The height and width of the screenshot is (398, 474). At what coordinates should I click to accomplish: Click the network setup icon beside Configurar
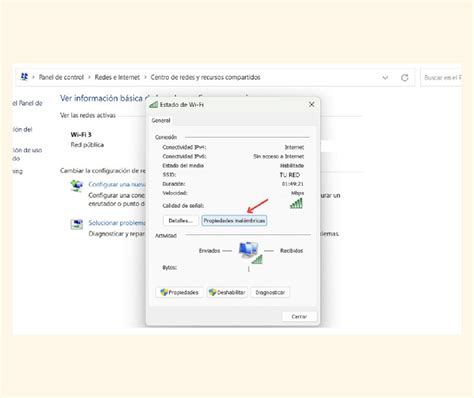click(x=77, y=185)
